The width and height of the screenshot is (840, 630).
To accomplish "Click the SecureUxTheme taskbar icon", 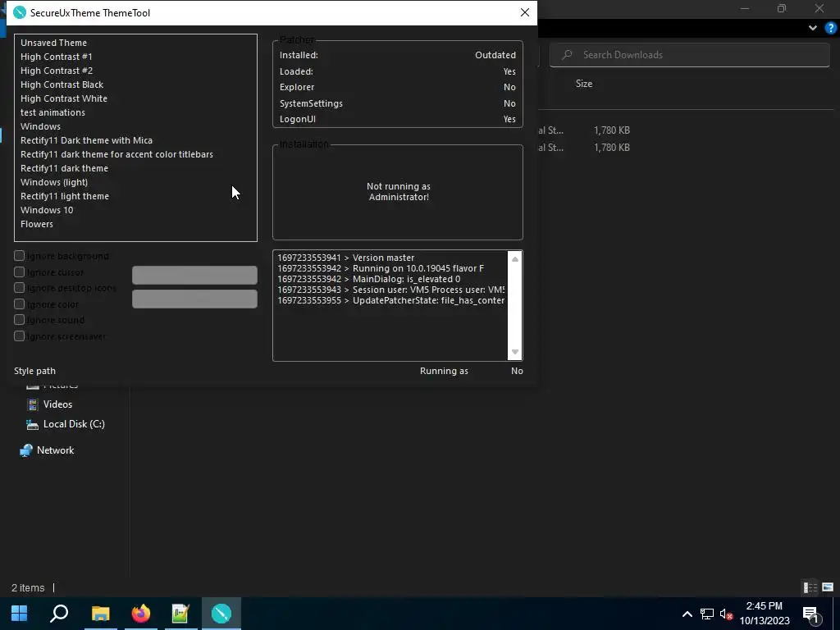I will tap(221, 614).
